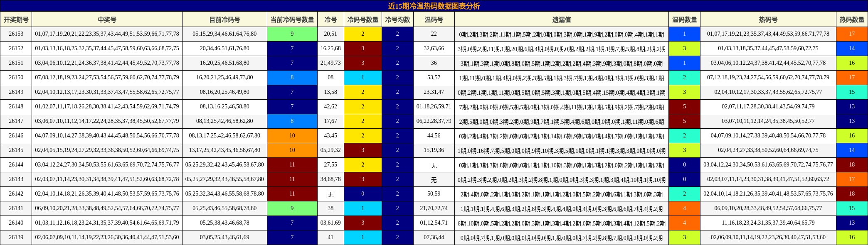Click cold code list 05,15,29,34,46,61,64,76,80

[x=224, y=34]
